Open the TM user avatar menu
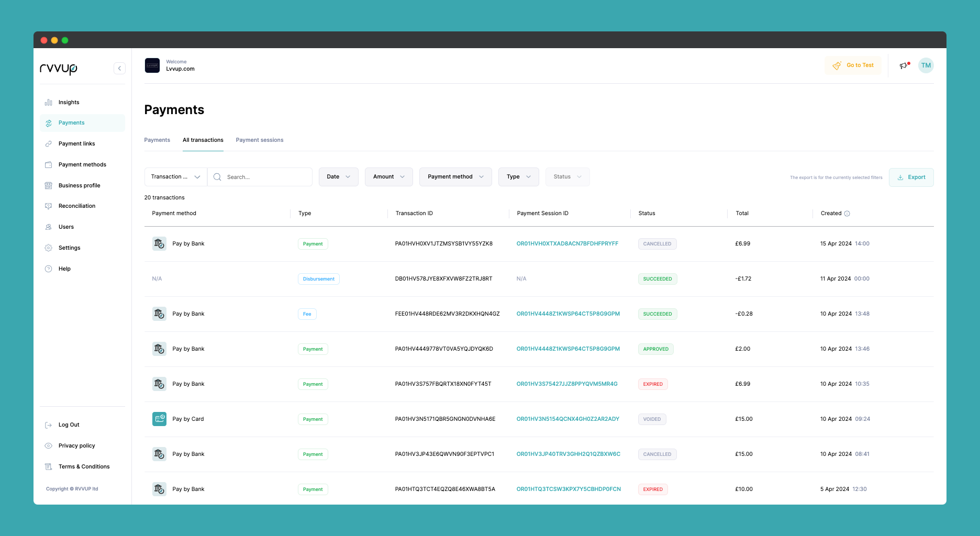980x536 pixels. [926, 65]
